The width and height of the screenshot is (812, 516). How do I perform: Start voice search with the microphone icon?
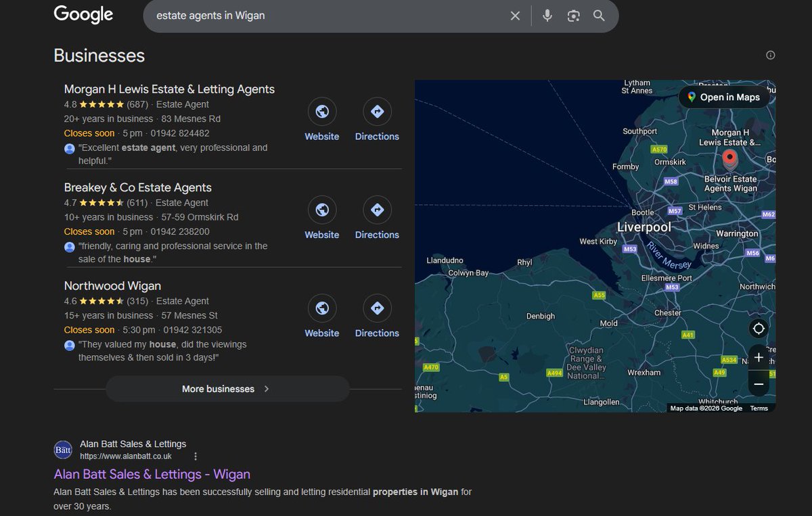tap(547, 16)
